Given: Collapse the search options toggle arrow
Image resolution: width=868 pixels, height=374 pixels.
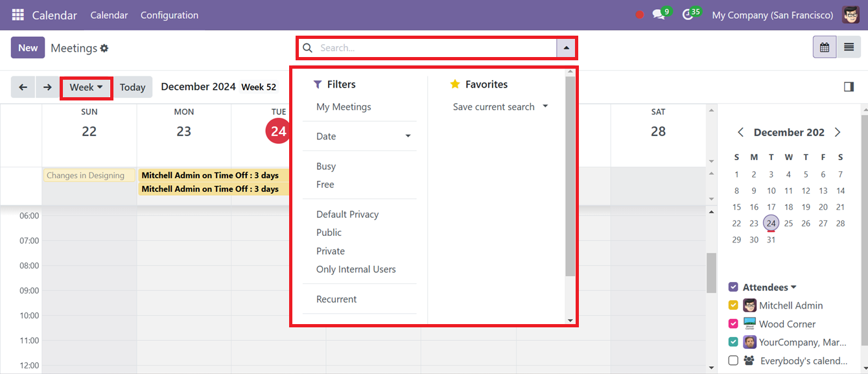Looking at the screenshot, I should tap(567, 48).
